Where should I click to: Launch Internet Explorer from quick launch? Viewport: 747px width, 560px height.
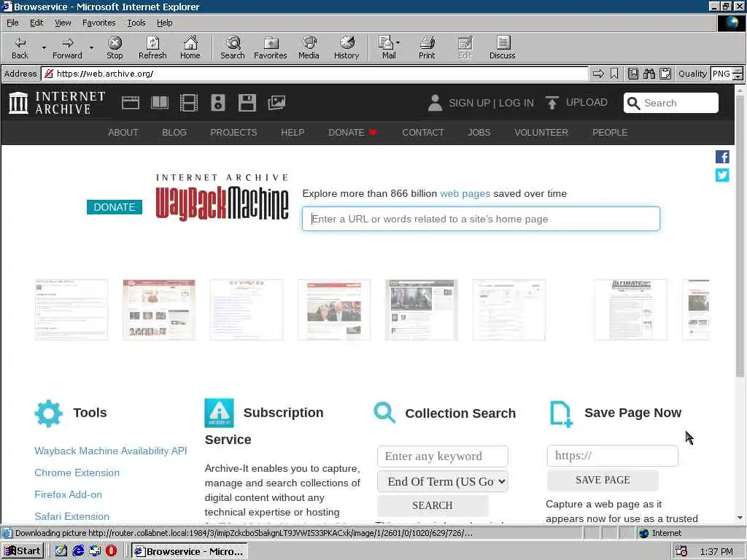click(78, 551)
